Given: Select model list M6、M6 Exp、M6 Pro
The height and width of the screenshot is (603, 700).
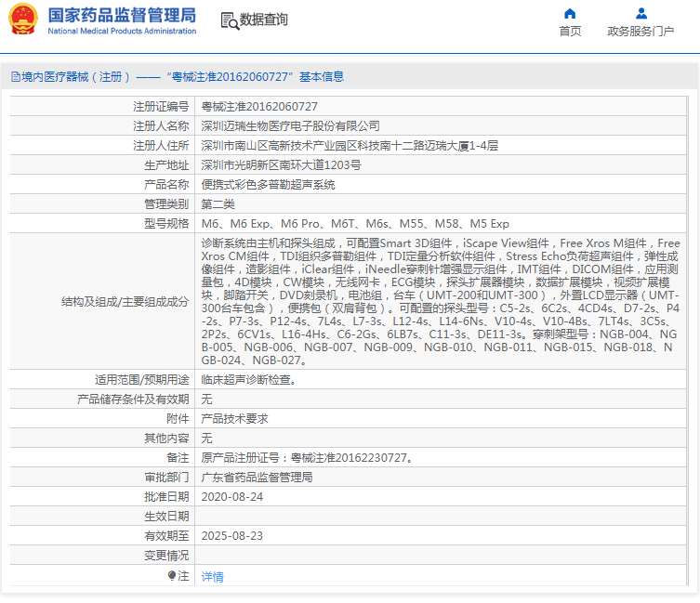Looking at the screenshot, I should (x=260, y=224).
